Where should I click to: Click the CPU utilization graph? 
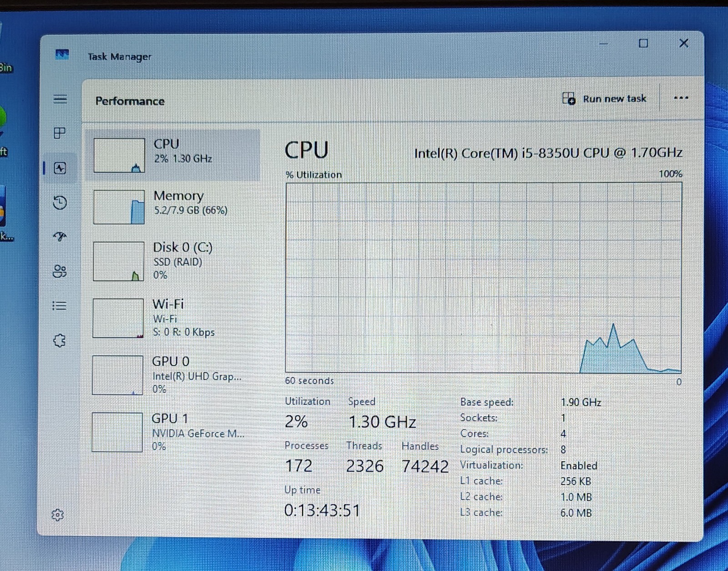click(484, 278)
